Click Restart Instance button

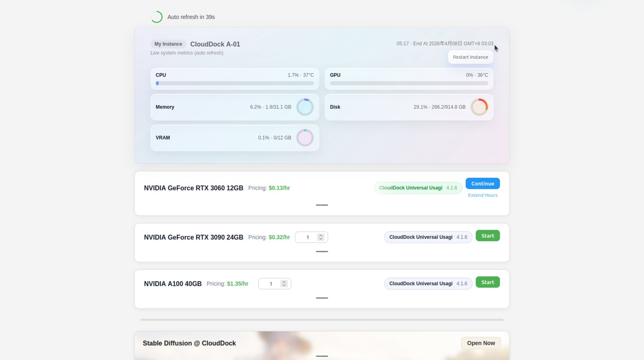click(470, 57)
